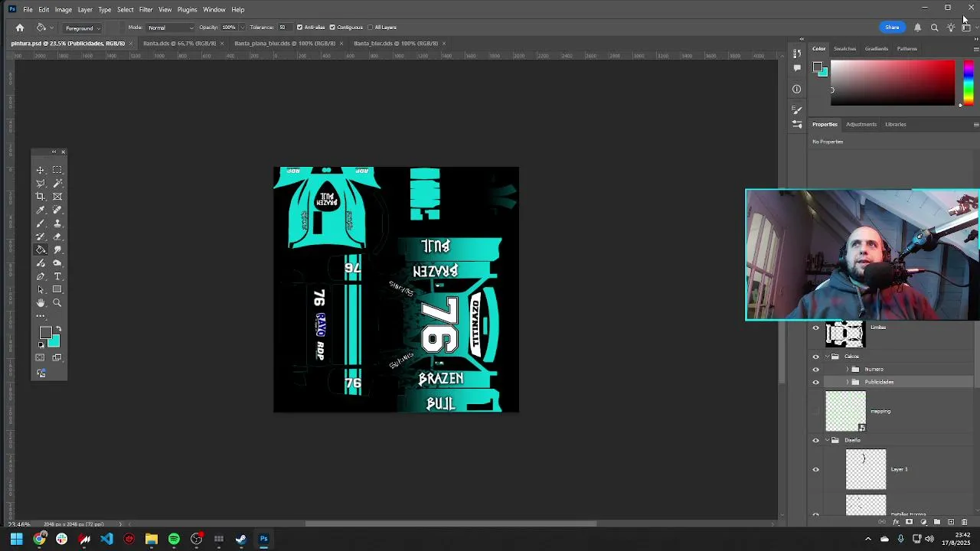This screenshot has width=980, height=551.
Task: Collapse the Calcos group
Action: (x=826, y=357)
